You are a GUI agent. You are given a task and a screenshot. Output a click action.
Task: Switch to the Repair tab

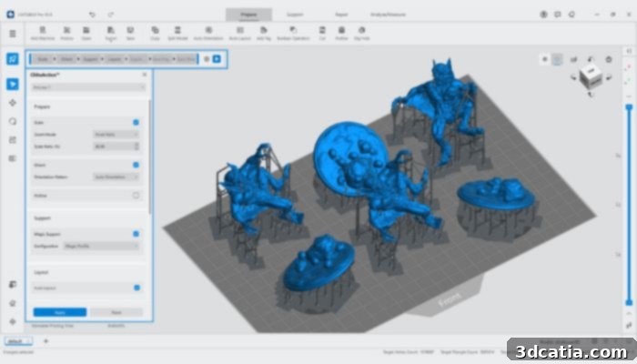[341, 15]
